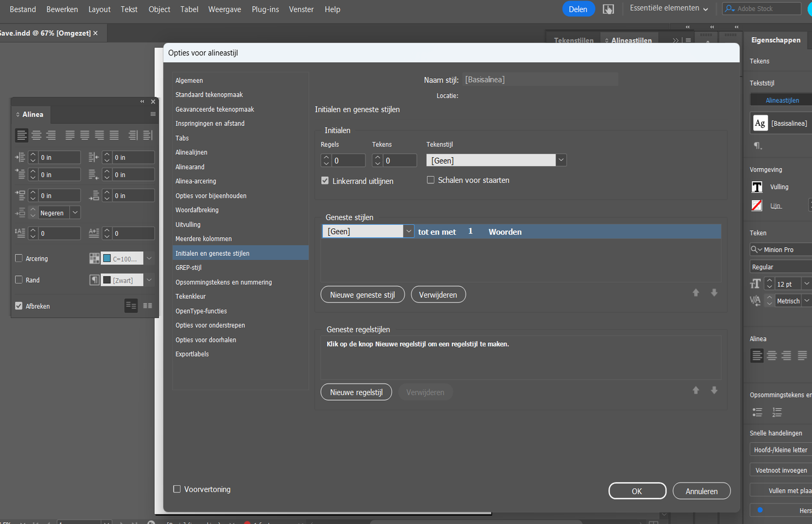This screenshot has width=812, height=524.
Task: Click Nieuwe regelstijl button
Action: click(x=356, y=392)
